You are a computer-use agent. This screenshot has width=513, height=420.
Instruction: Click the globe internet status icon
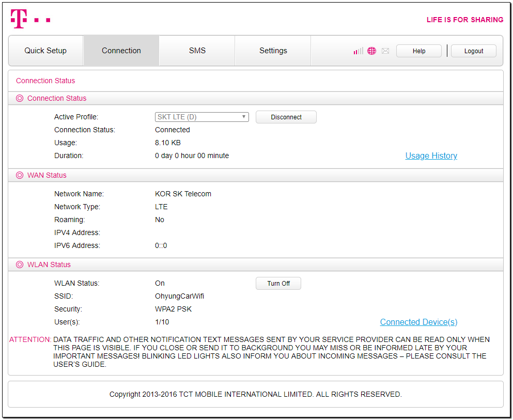[x=371, y=51]
